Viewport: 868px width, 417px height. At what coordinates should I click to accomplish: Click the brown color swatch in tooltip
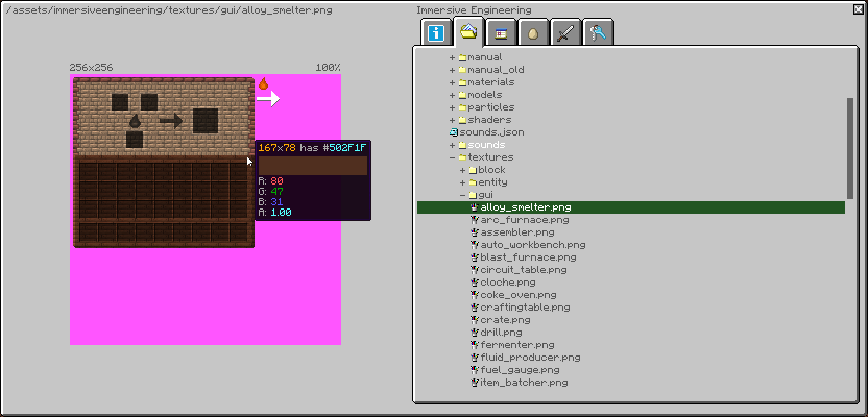[x=312, y=166]
